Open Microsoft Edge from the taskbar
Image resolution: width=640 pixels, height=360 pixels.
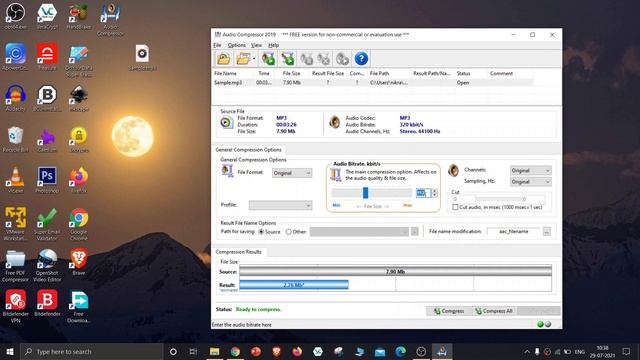[x=400, y=351]
